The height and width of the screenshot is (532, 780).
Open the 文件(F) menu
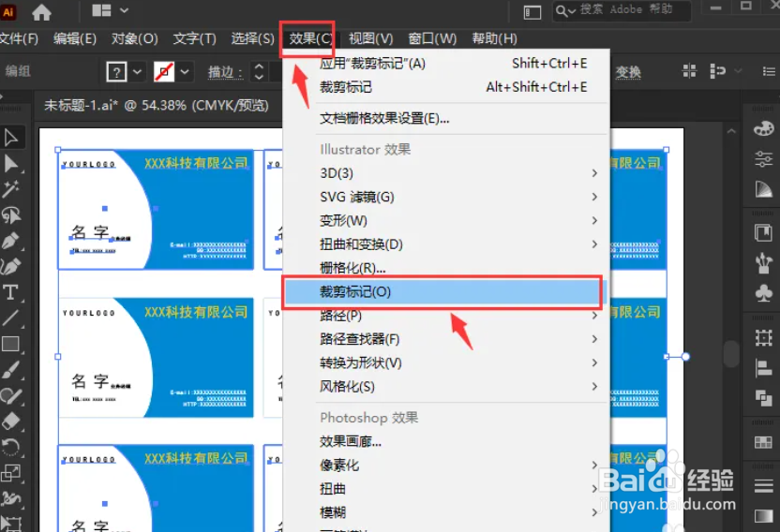pos(19,38)
